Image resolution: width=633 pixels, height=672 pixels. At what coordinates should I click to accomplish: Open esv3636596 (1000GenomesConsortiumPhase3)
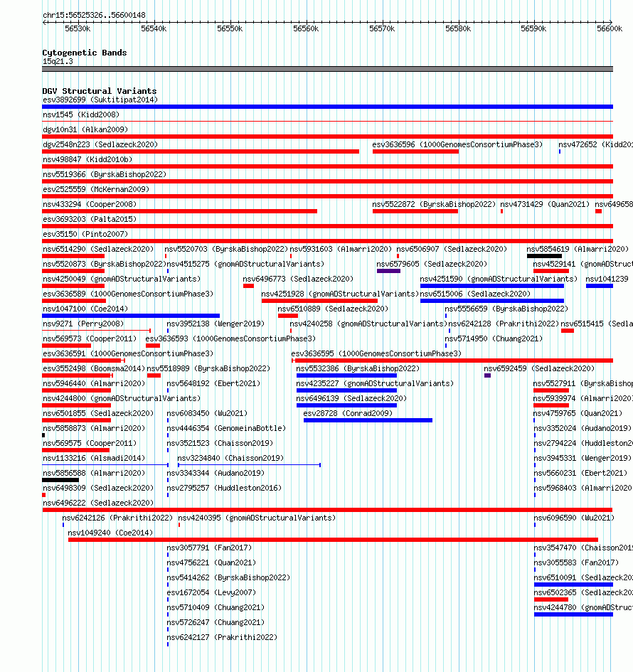(457, 145)
